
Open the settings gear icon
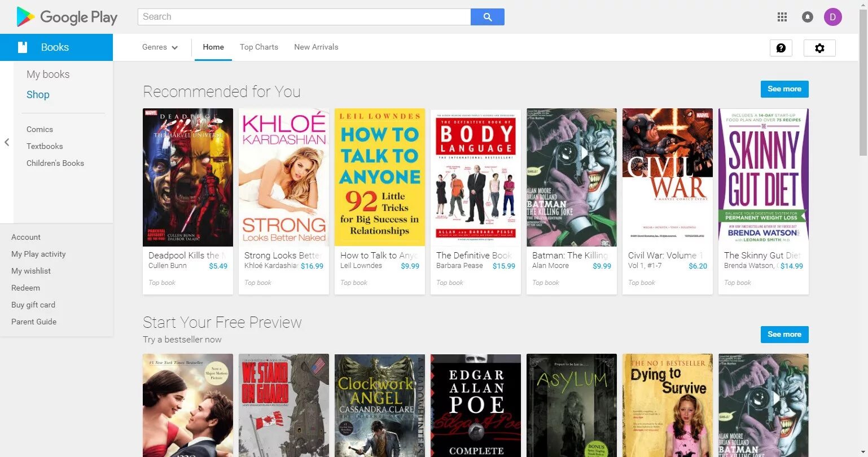(819, 48)
